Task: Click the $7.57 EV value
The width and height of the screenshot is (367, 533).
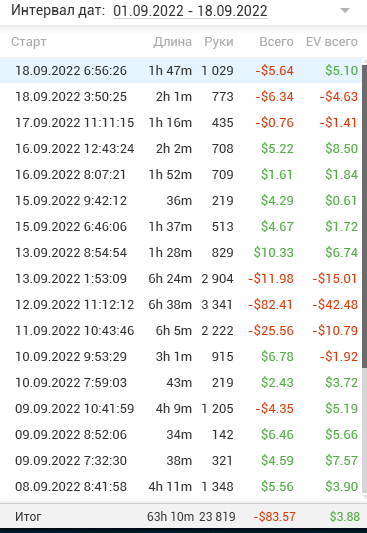Action: (342, 461)
